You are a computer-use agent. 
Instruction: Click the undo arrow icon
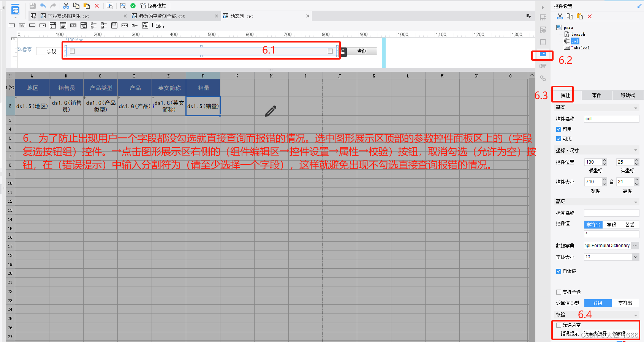point(43,6)
